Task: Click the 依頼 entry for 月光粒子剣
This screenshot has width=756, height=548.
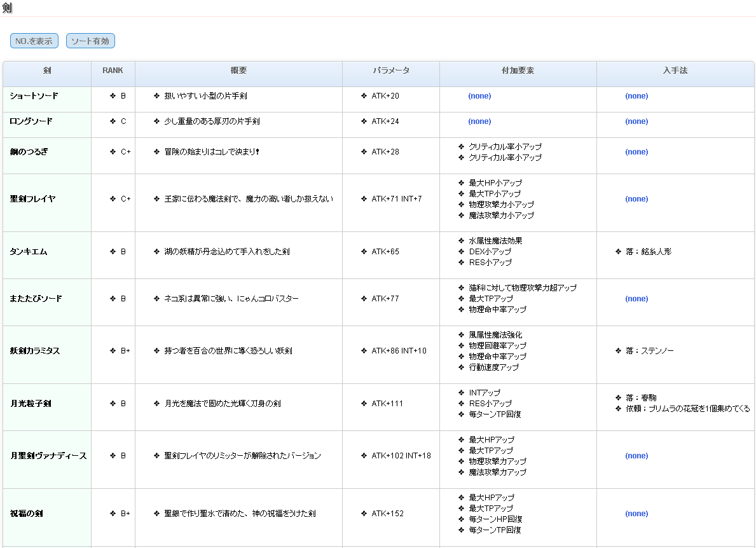Action: click(687, 409)
